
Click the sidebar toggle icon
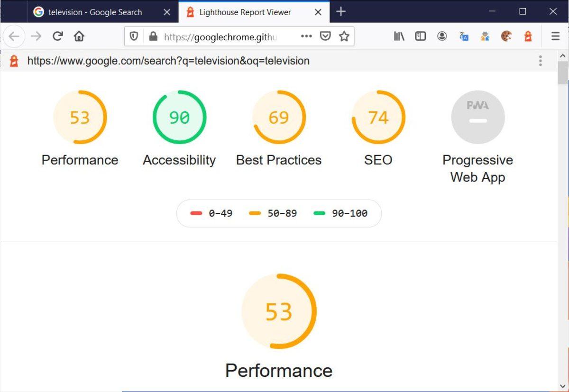420,36
